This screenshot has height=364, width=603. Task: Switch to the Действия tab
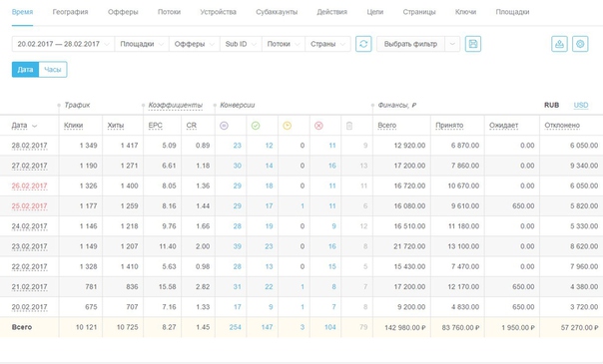pos(331,12)
